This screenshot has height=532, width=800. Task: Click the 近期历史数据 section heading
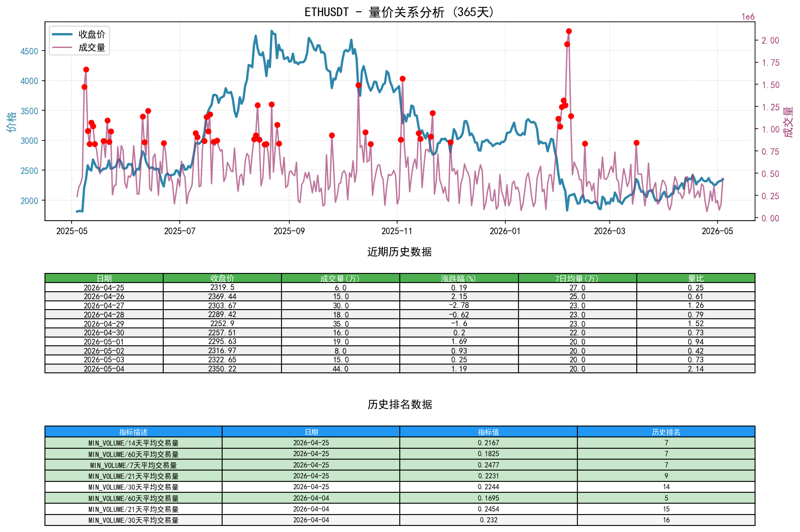click(400, 252)
